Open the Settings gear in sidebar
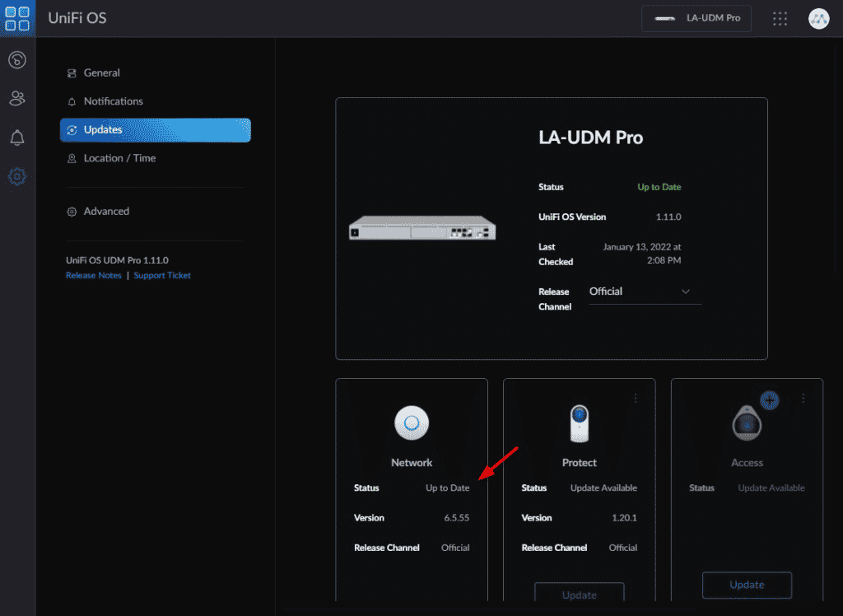 tap(17, 176)
